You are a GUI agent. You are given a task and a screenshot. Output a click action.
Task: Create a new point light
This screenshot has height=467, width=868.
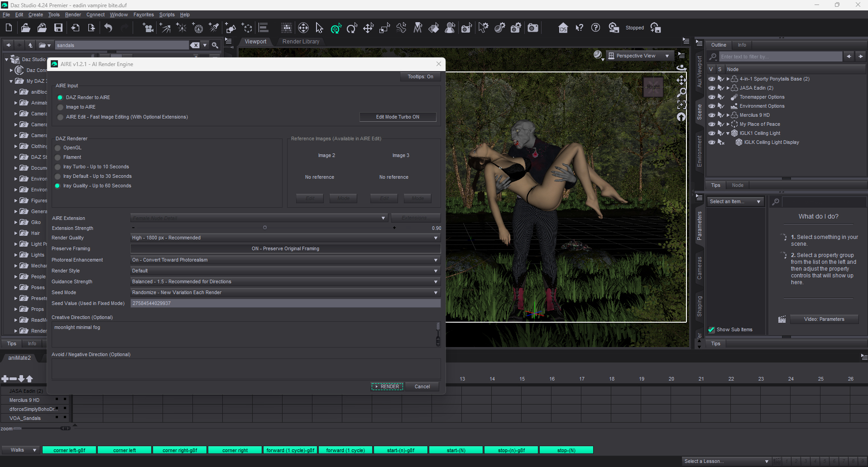182,28
